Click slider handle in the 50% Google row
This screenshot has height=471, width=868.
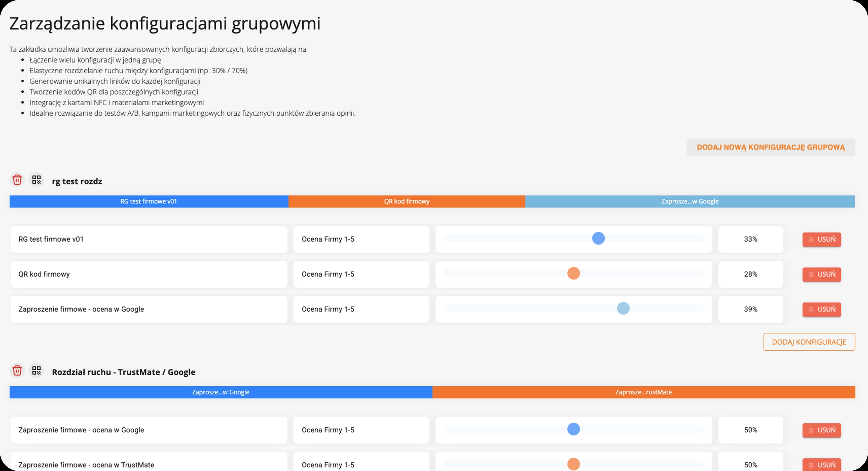573,429
